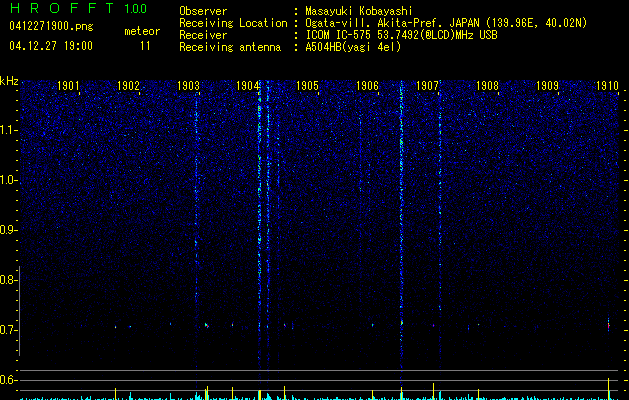Viewport: 629px width, 400px height.
Task: Click the meteor count label
Action: [142, 31]
